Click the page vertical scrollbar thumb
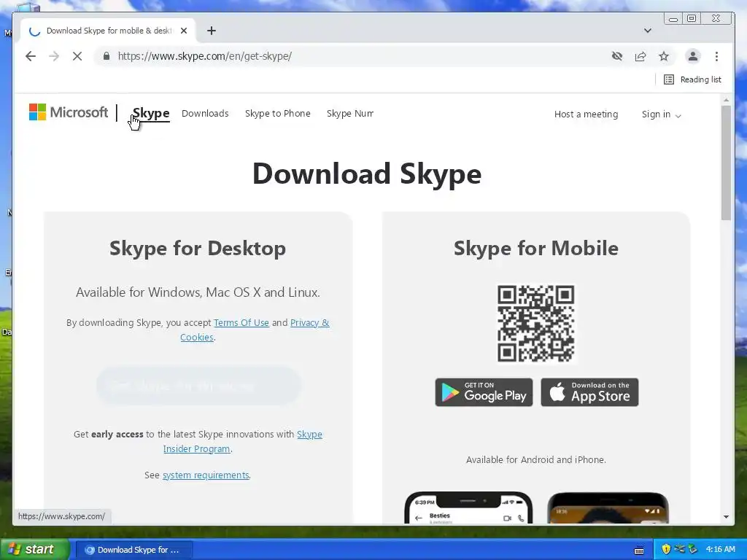 tap(726, 163)
